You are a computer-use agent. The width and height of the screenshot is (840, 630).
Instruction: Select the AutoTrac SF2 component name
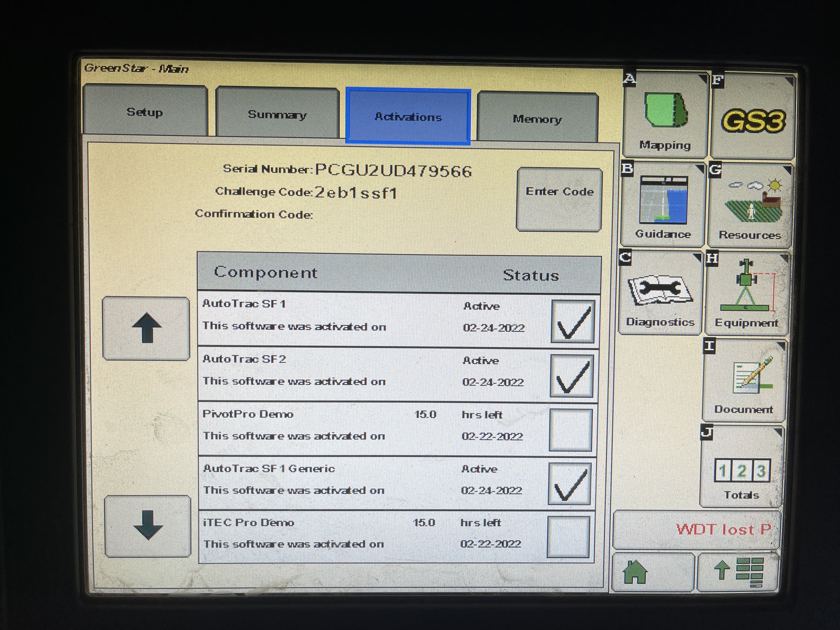[x=244, y=359]
